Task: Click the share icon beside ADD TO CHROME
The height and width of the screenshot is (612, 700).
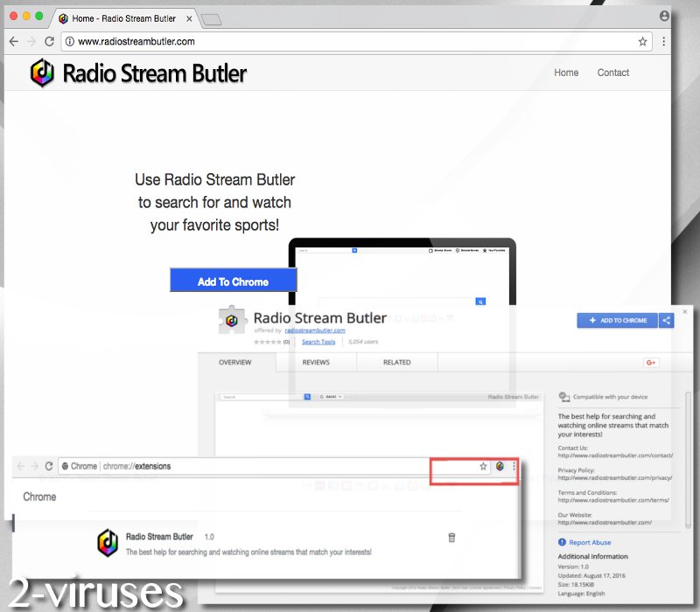Action: click(666, 321)
